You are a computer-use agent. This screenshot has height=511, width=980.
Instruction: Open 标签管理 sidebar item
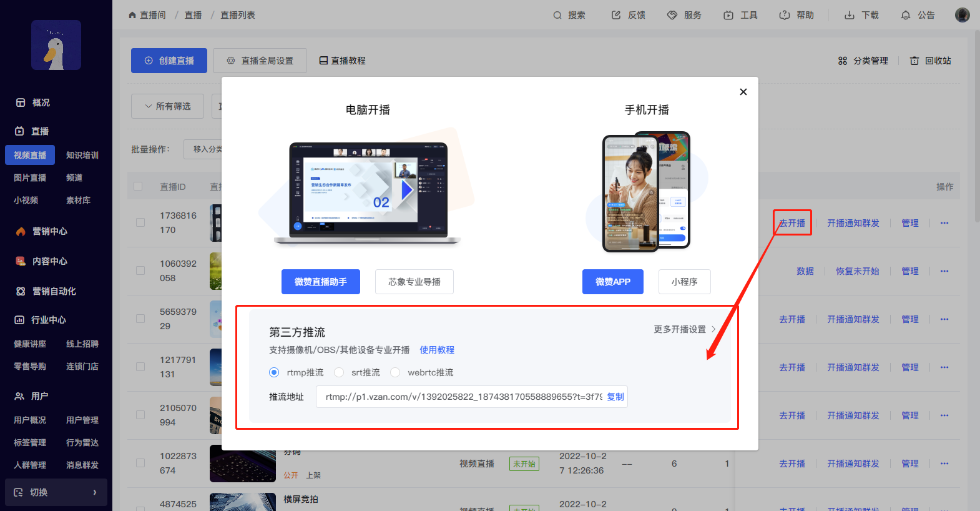pos(30,442)
